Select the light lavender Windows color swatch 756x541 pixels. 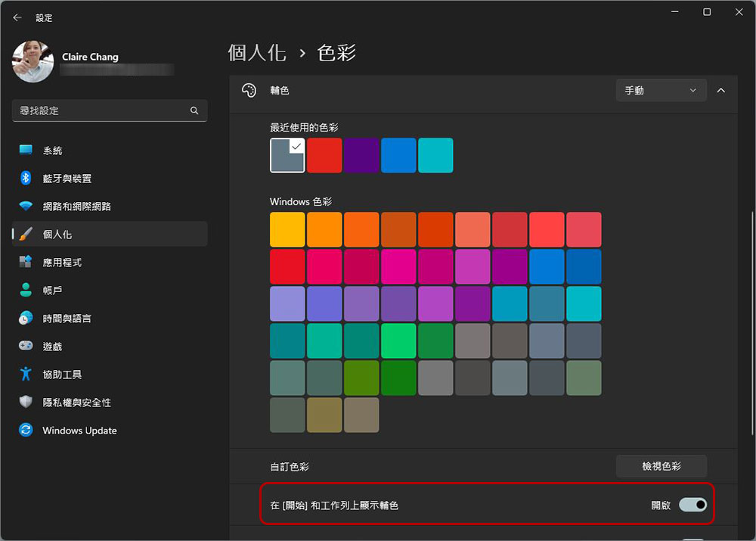pos(287,303)
